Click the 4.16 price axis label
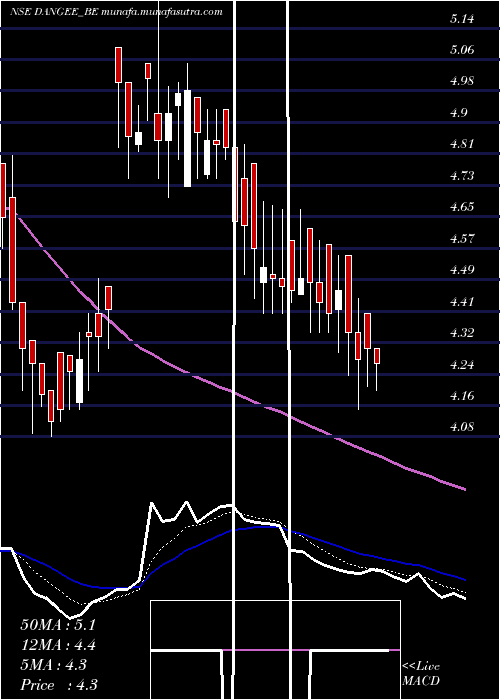The height and width of the screenshot is (700, 500). pos(462,396)
